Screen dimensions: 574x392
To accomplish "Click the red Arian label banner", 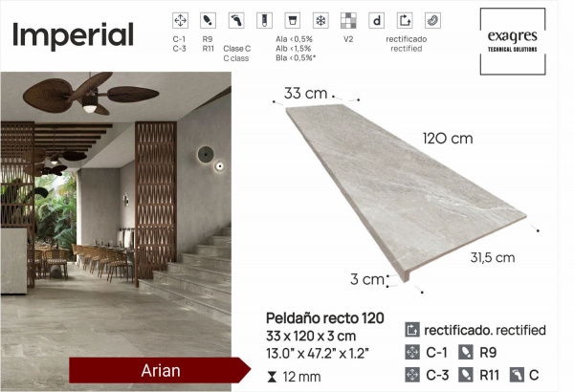I will [x=160, y=370].
